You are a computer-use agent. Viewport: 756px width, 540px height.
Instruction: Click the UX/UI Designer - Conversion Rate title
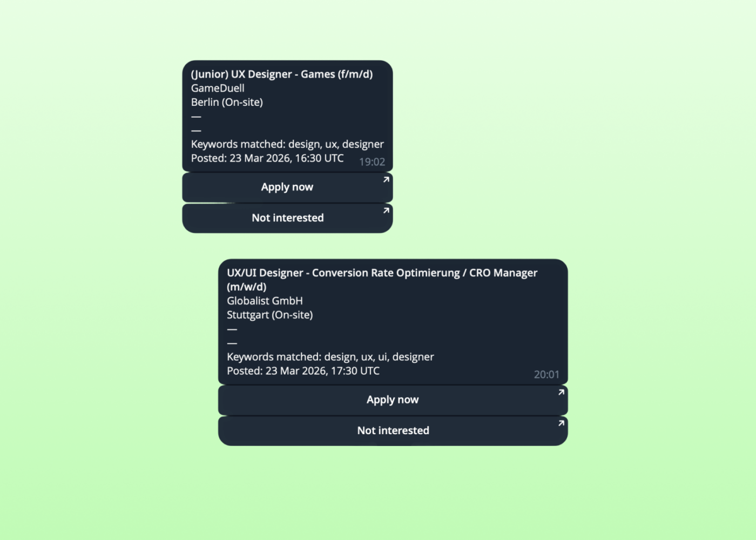coord(382,280)
